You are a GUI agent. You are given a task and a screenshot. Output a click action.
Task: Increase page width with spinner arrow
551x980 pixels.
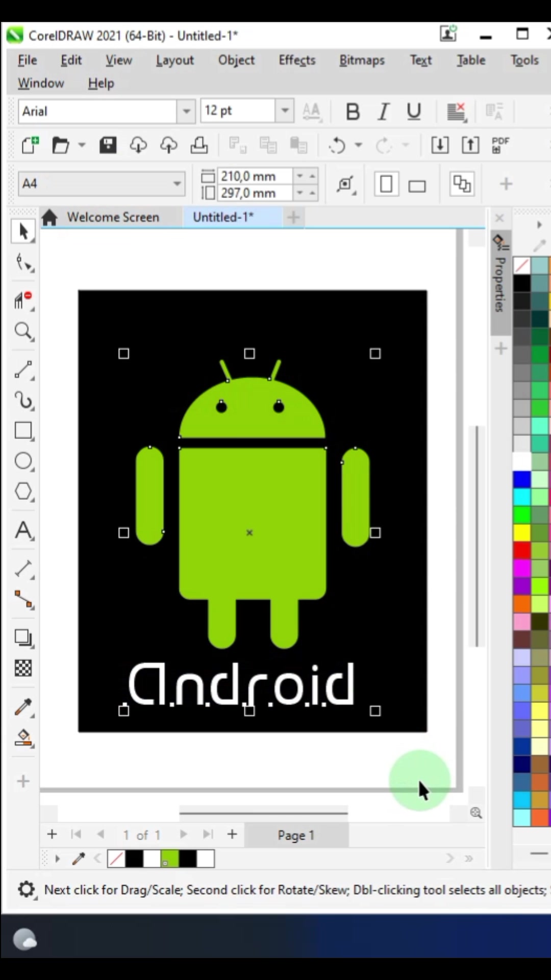pyautogui.click(x=312, y=176)
